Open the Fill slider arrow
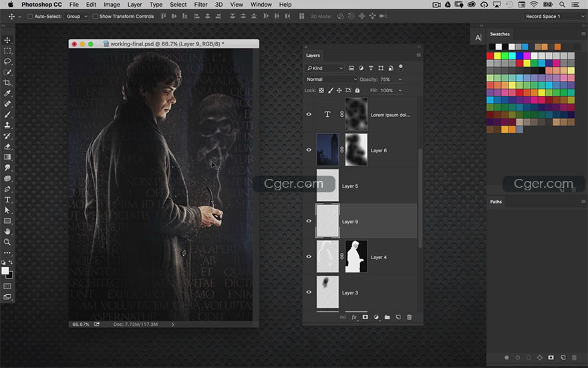This screenshot has height=368, width=588. (400, 90)
